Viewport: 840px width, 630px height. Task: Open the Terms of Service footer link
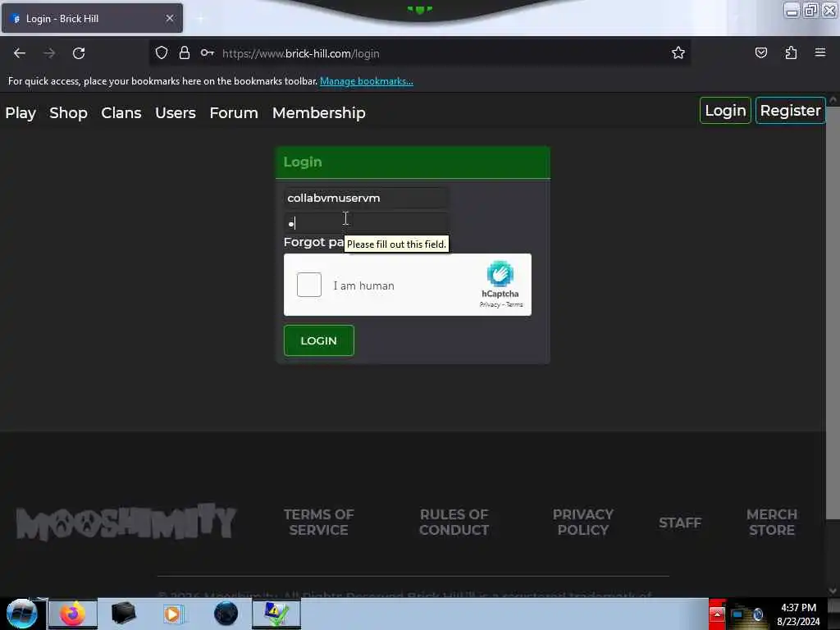pyautogui.click(x=319, y=523)
